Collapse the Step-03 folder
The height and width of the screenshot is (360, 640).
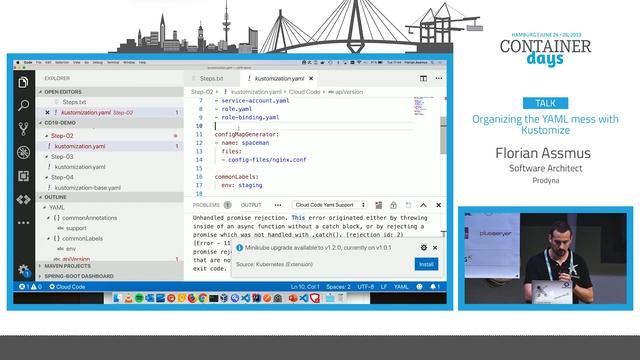(47, 157)
